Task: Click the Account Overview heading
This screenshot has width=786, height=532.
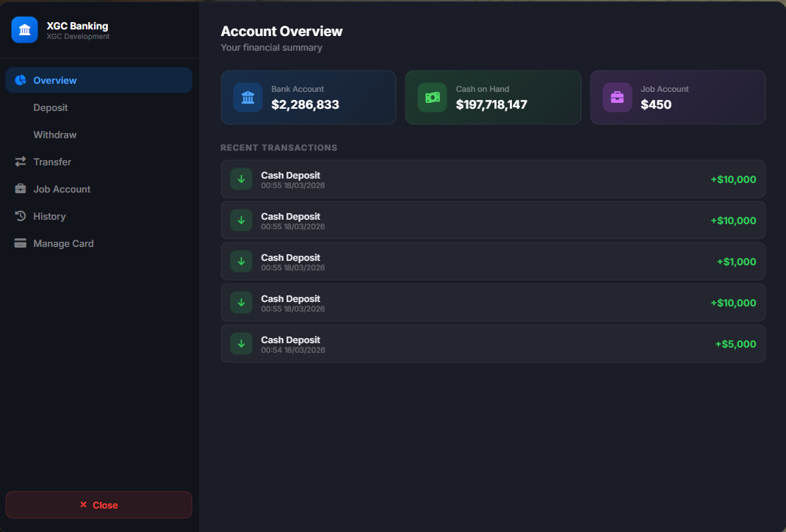Action: (x=282, y=31)
